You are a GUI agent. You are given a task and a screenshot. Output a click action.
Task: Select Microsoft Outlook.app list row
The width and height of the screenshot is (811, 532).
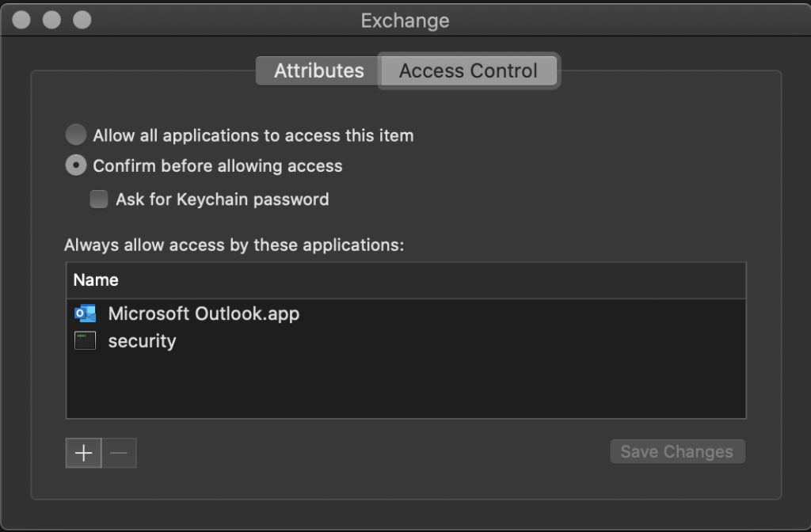click(x=406, y=313)
